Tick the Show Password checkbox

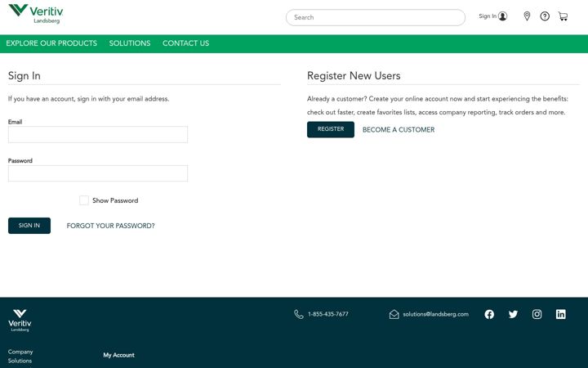[x=84, y=200]
